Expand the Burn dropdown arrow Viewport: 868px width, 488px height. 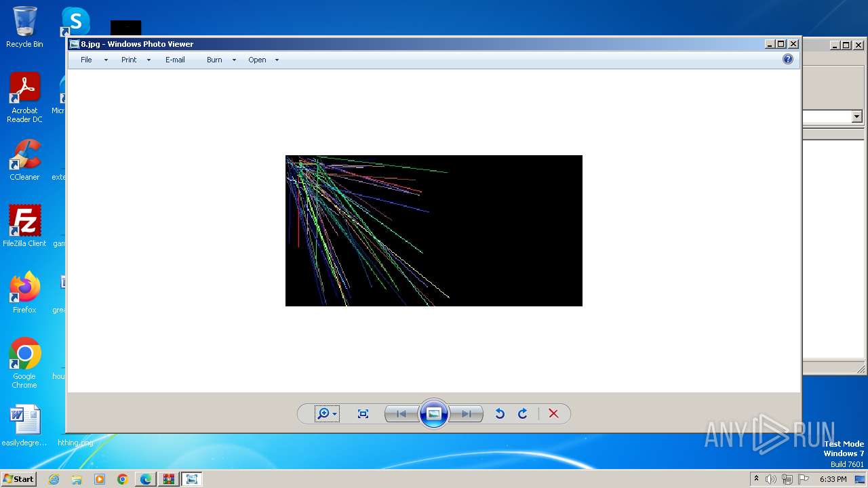(234, 60)
